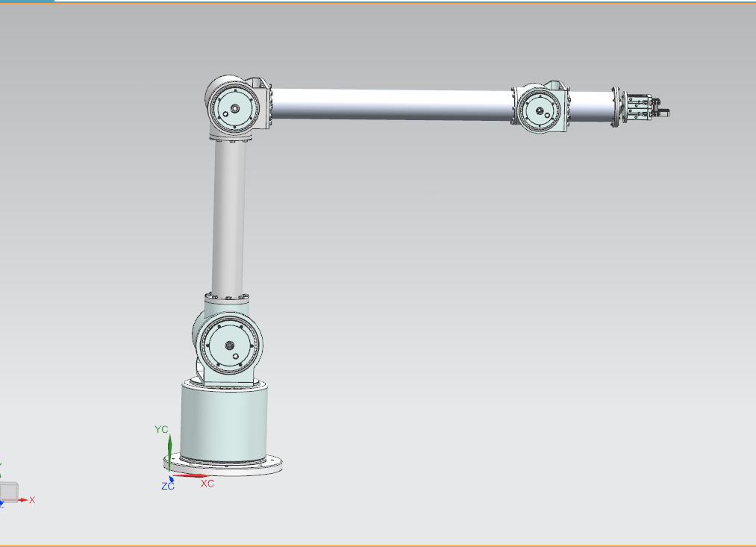756x547 pixels.
Task: Click the blue ZC axis handle
Action: click(x=172, y=479)
